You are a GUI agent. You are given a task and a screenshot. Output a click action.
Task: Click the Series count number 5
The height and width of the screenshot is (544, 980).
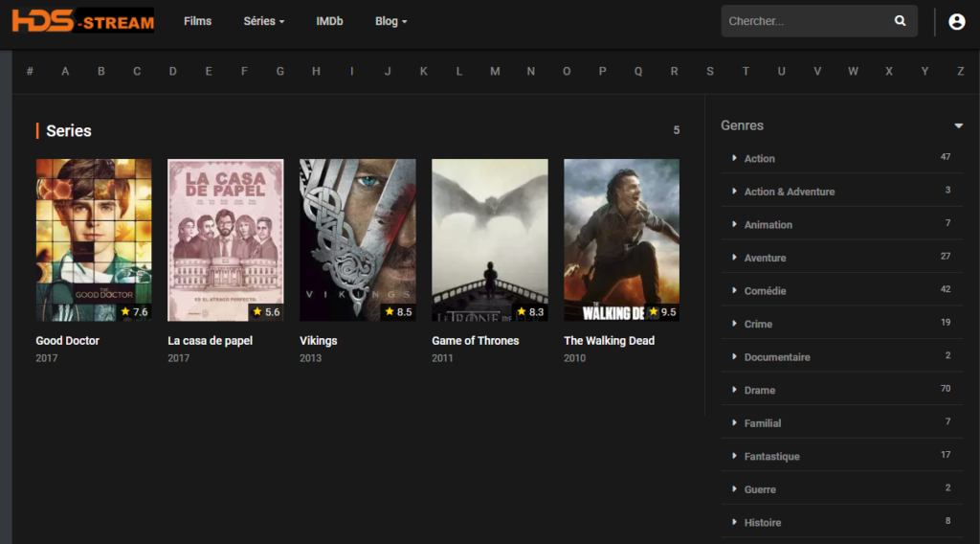pos(677,130)
